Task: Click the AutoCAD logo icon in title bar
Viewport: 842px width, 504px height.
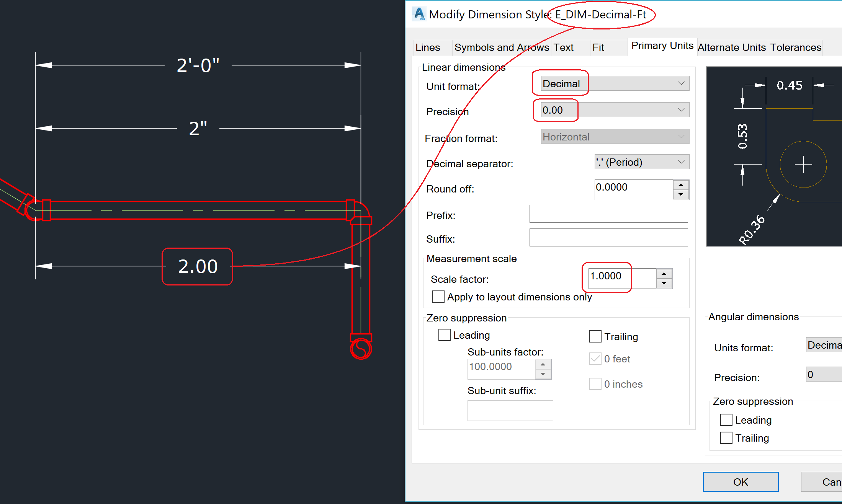Action: click(420, 14)
